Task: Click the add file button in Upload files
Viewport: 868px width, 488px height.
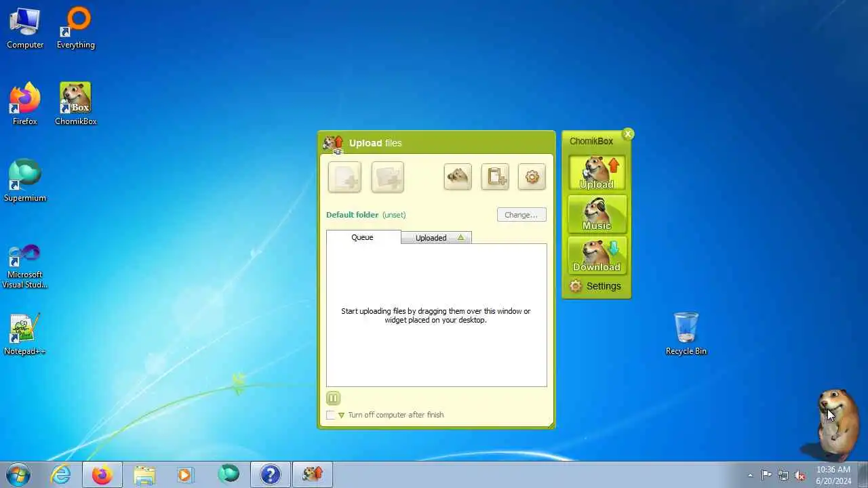Action: (x=344, y=177)
